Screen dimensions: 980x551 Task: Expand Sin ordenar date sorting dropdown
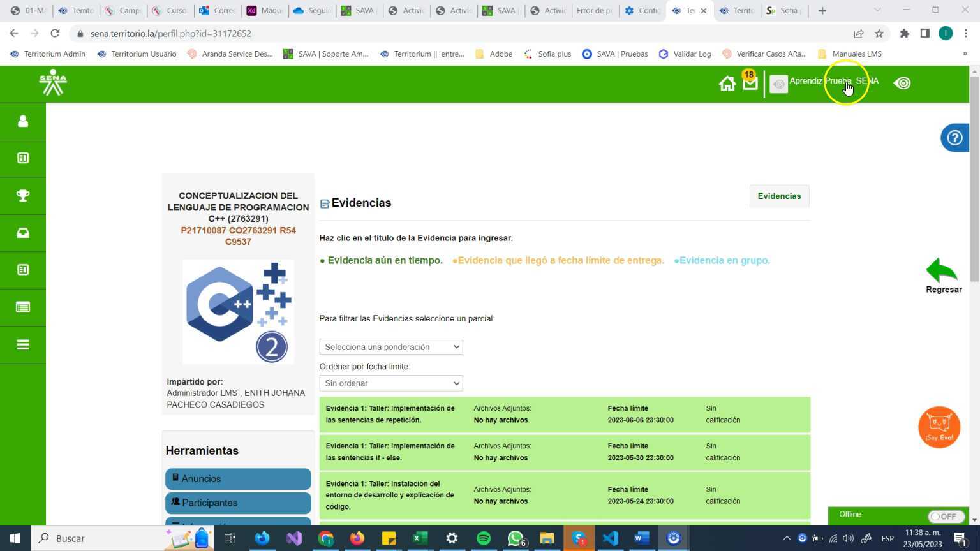click(391, 383)
